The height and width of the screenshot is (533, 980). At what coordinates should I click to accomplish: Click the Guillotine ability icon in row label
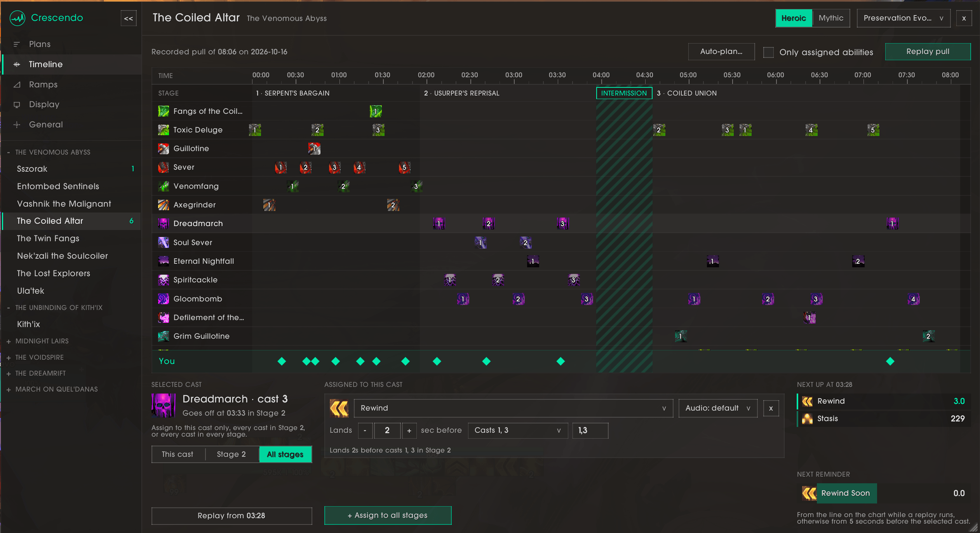click(x=164, y=148)
